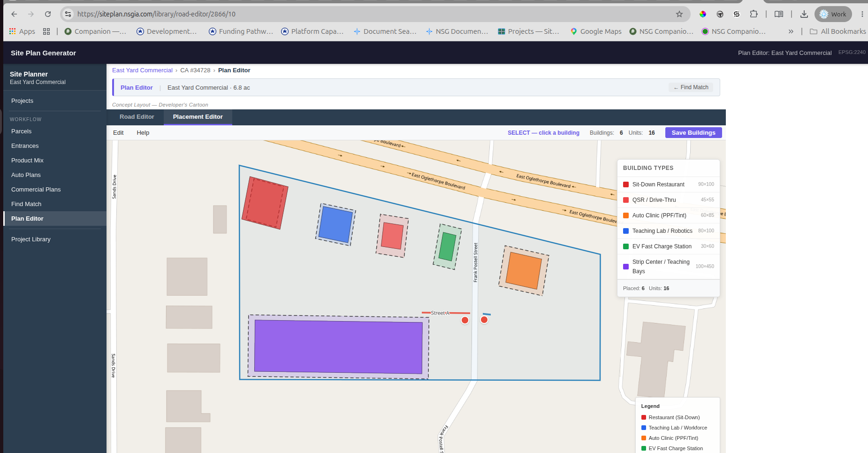Click the Work profile button
868x453 pixels.
[x=833, y=14]
